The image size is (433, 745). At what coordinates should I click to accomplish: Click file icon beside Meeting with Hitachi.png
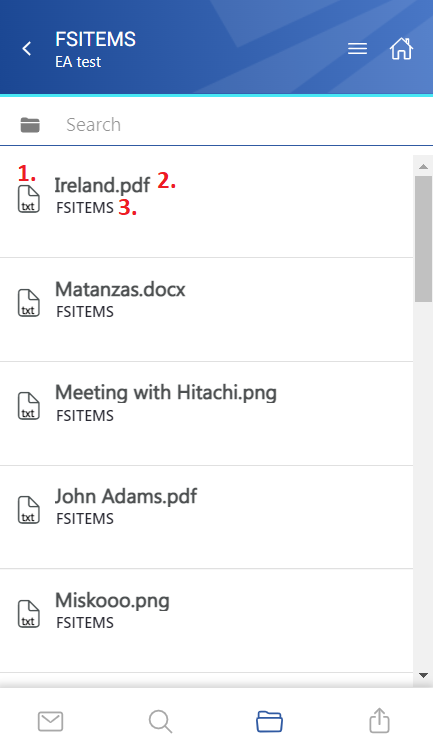[29, 406]
